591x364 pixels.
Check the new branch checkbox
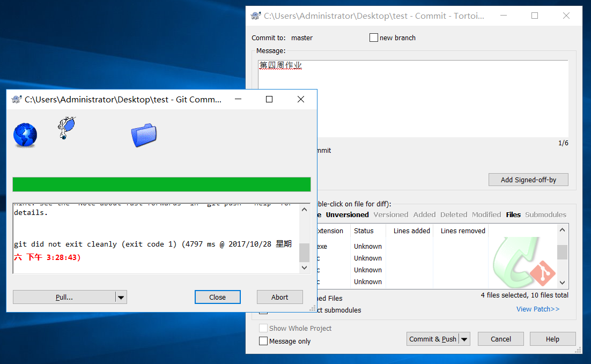[373, 38]
